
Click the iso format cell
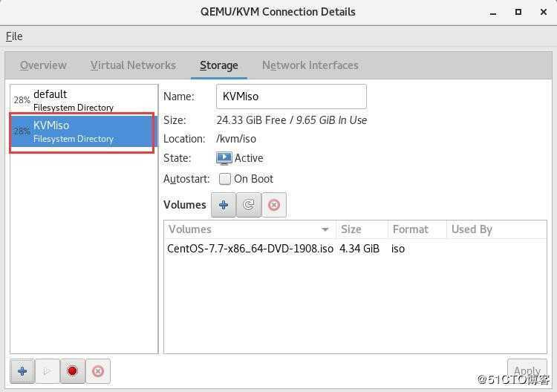point(398,249)
